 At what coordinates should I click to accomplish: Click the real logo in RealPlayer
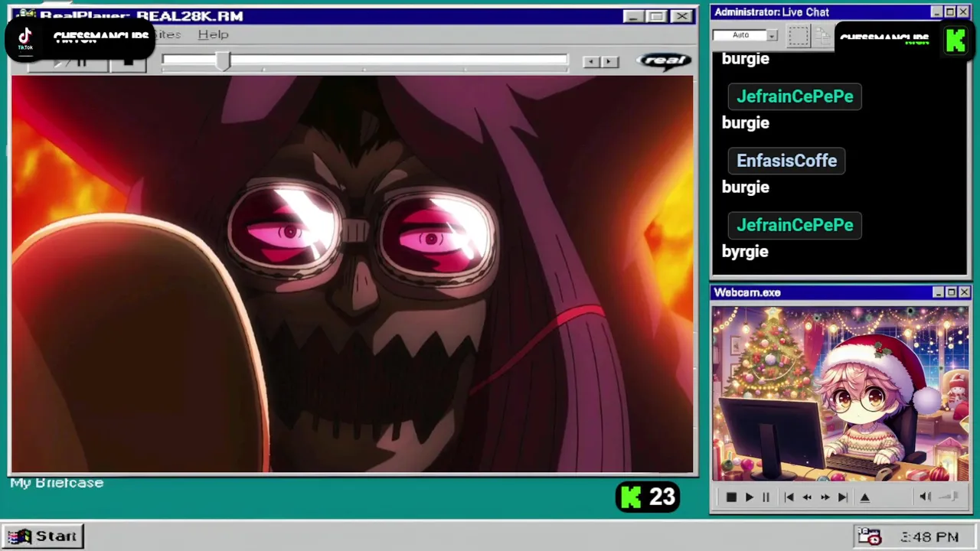point(664,61)
